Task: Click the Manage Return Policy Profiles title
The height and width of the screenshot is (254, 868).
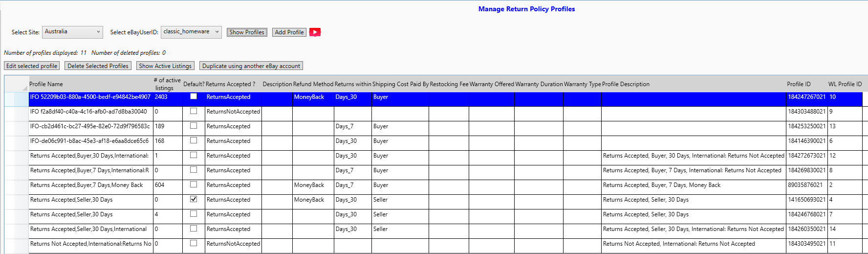Action: pyautogui.click(x=526, y=9)
